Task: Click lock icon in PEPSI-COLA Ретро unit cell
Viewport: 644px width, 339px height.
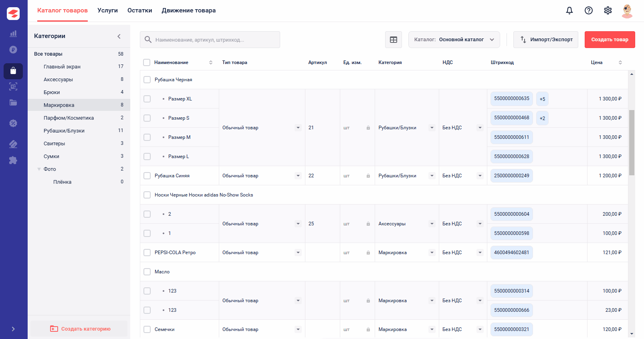Action: tap(368, 253)
